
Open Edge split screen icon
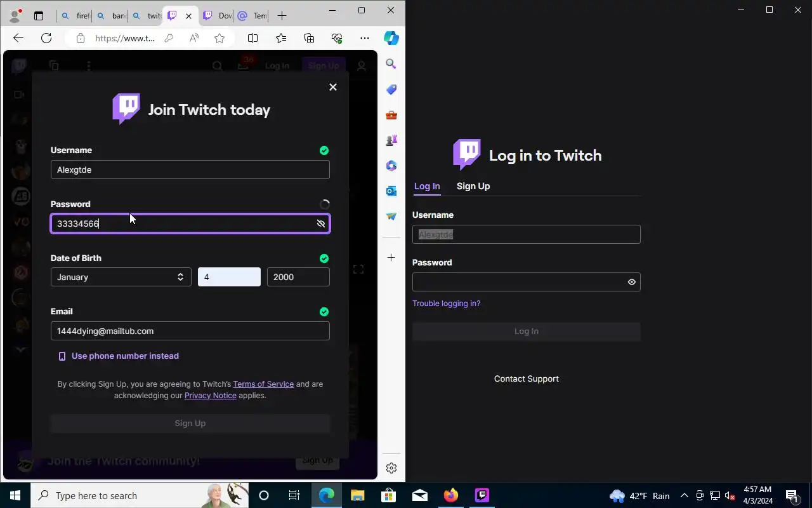click(252, 38)
